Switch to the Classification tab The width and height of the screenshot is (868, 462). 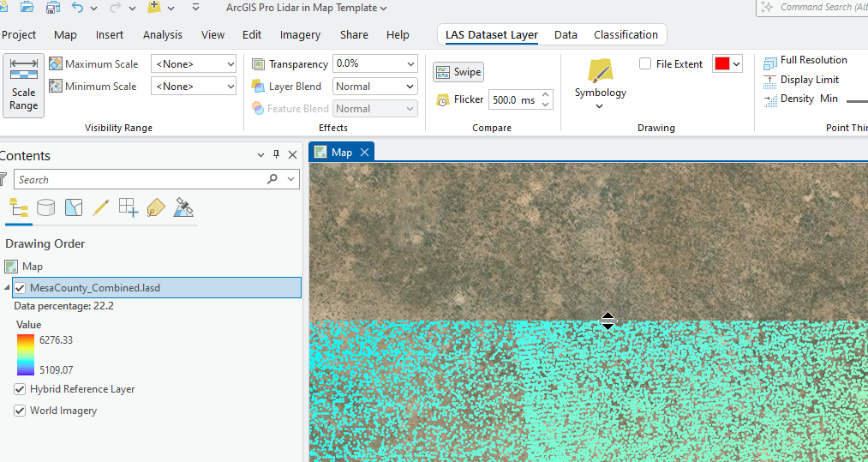(x=626, y=35)
